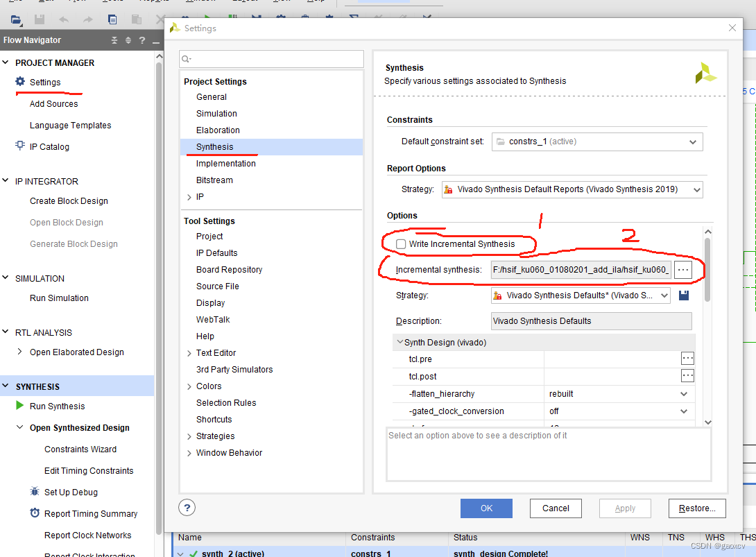Image resolution: width=756 pixels, height=557 pixels.
Task: Open Default constraint set dropdown
Action: coord(693,142)
